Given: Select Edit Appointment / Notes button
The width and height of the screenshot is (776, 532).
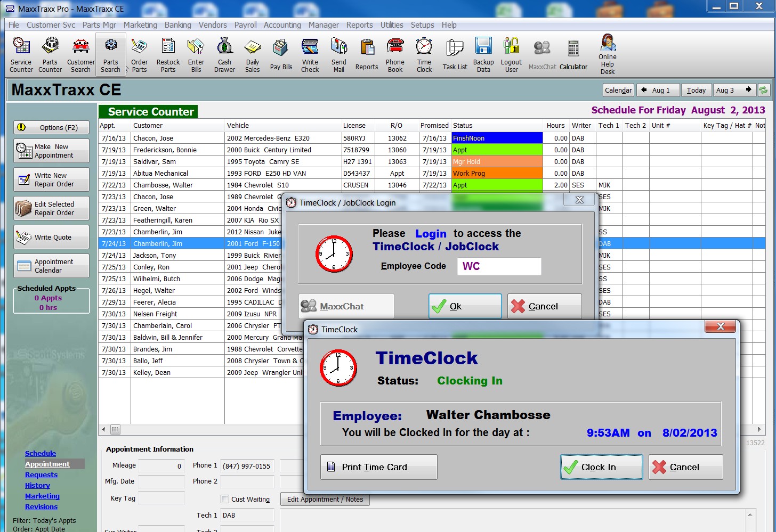Looking at the screenshot, I should 325,499.
